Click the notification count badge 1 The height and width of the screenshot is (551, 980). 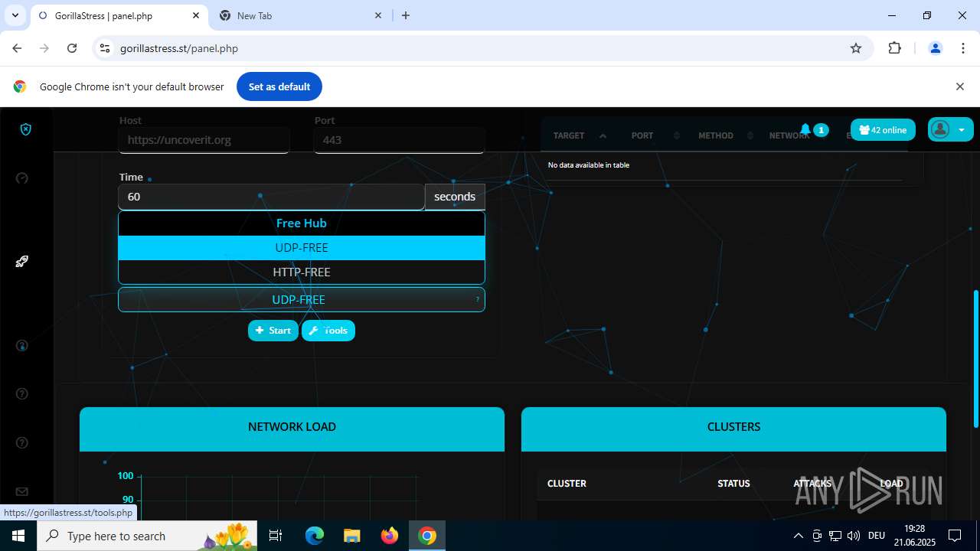click(821, 130)
